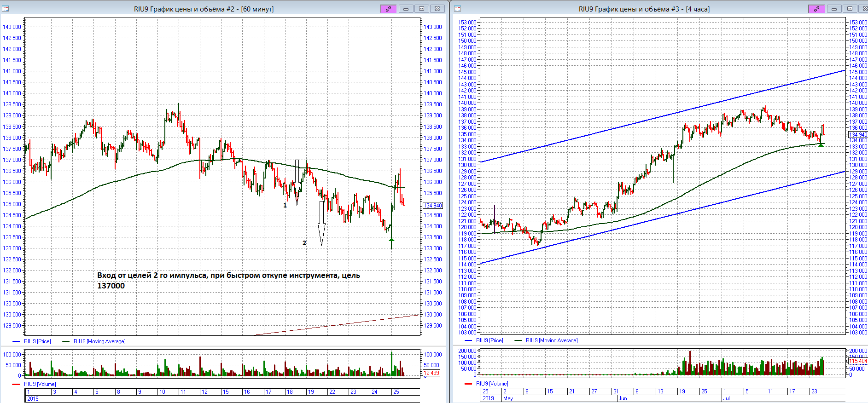Screen dimensions: 868x403
Task: Close the 60-minute chart window
Action: [x=437, y=9]
